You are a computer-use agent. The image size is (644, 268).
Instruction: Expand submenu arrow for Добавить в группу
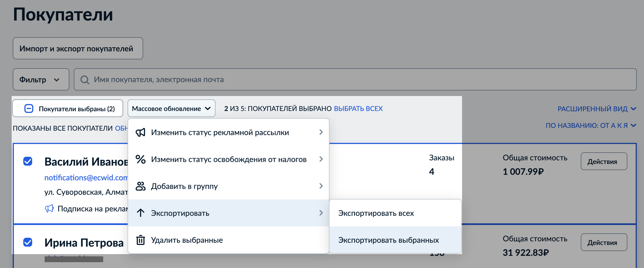pos(321,186)
